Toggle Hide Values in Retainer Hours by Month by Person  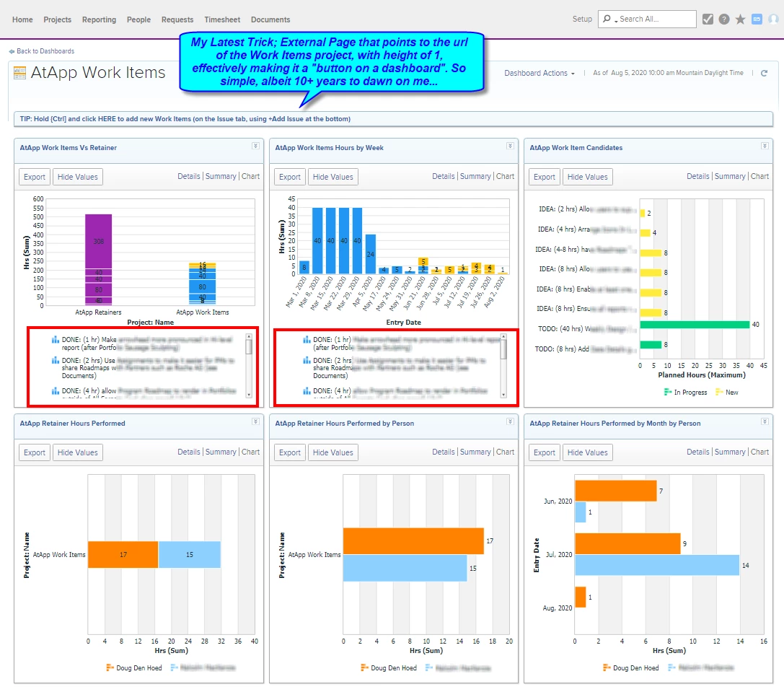click(x=588, y=453)
